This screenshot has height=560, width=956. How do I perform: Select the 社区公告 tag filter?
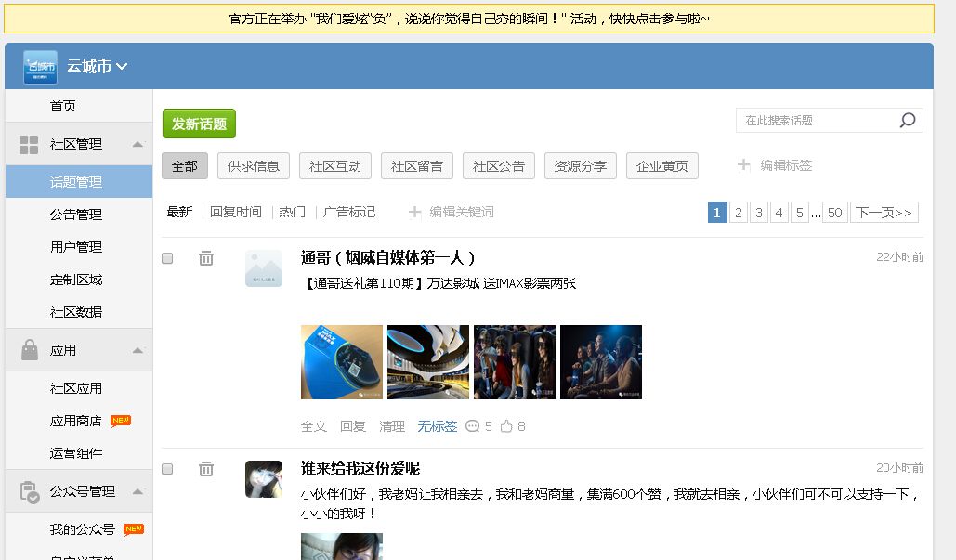pyautogui.click(x=499, y=165)
